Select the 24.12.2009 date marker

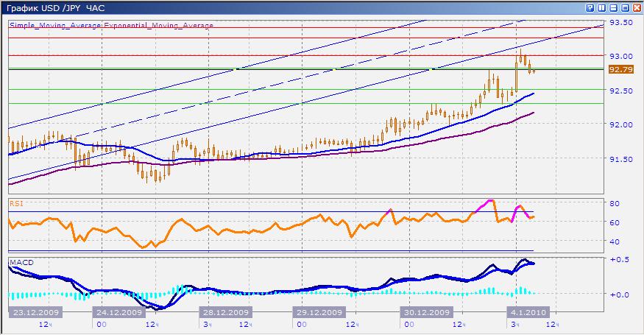[119, 312]
